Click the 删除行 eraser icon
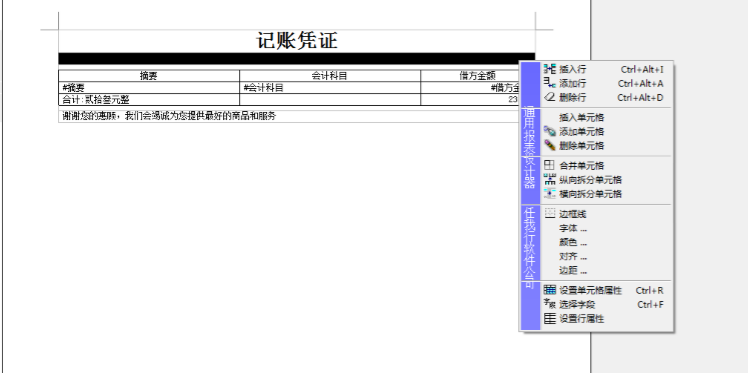Viewport: 748px width, 373px height. click(550, 97)
